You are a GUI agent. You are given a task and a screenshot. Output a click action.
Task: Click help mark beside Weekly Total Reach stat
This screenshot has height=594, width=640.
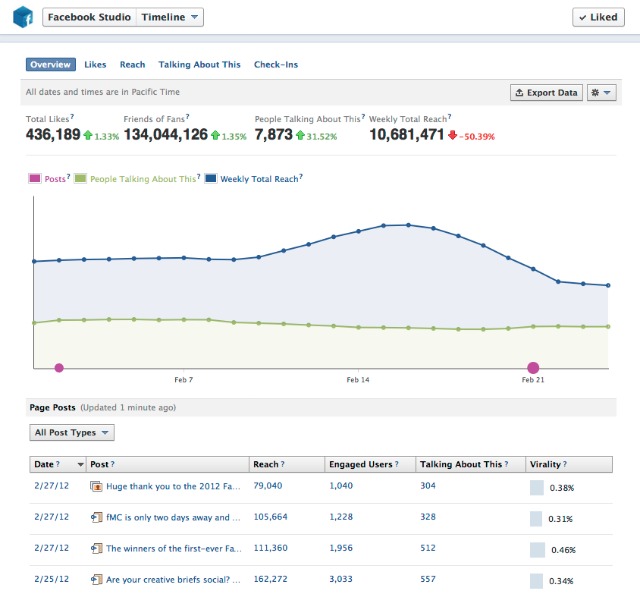coord(449,117)
